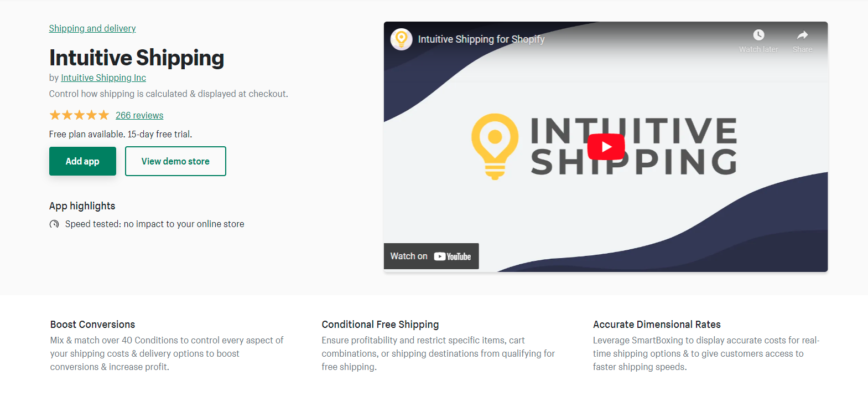Click the Intuitive Shipping video title
The width and height of the screenshot is (868, 406).
click(x=482, y=39)
